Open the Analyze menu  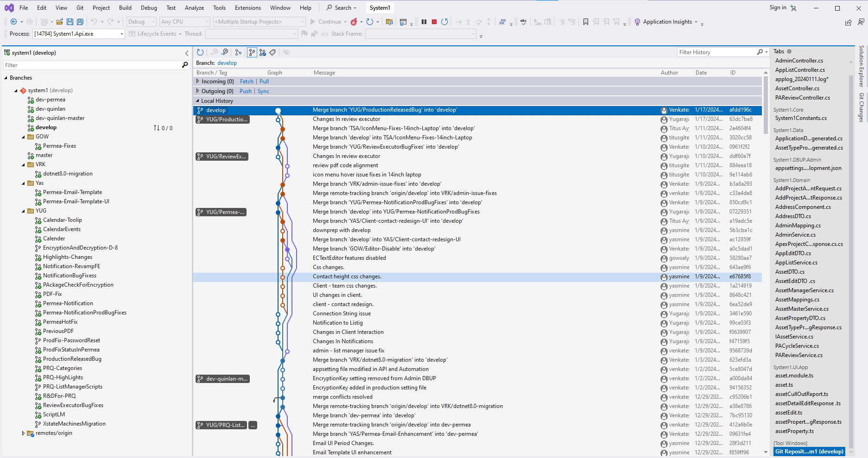(x=194, y=8)
